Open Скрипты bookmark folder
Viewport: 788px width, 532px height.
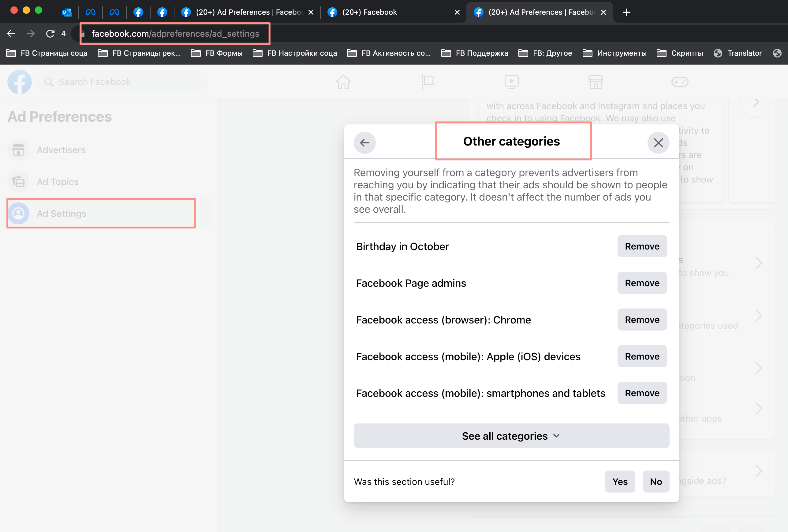tap(680, 53)
